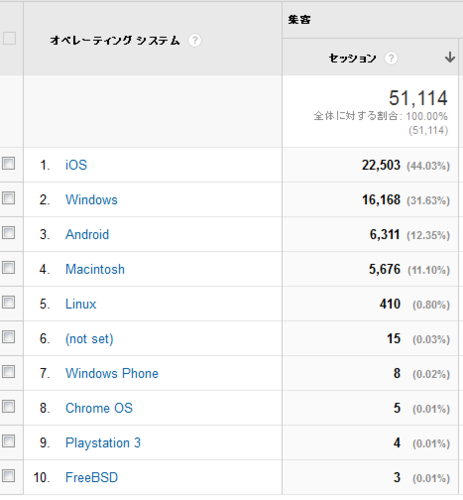Check the box for Macintosh row
Screen dimensions: 463x500
[9, 267]
